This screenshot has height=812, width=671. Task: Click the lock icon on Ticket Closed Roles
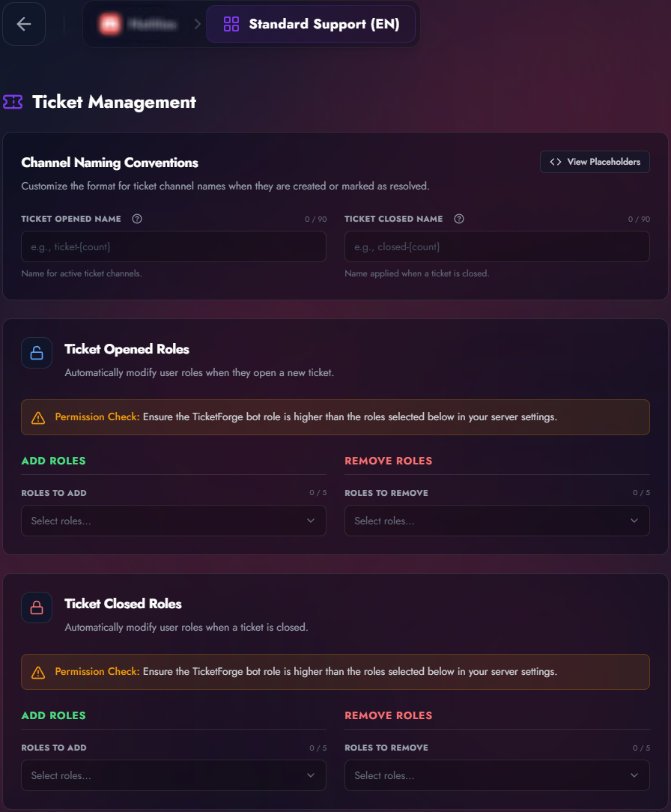click(37, 607)
